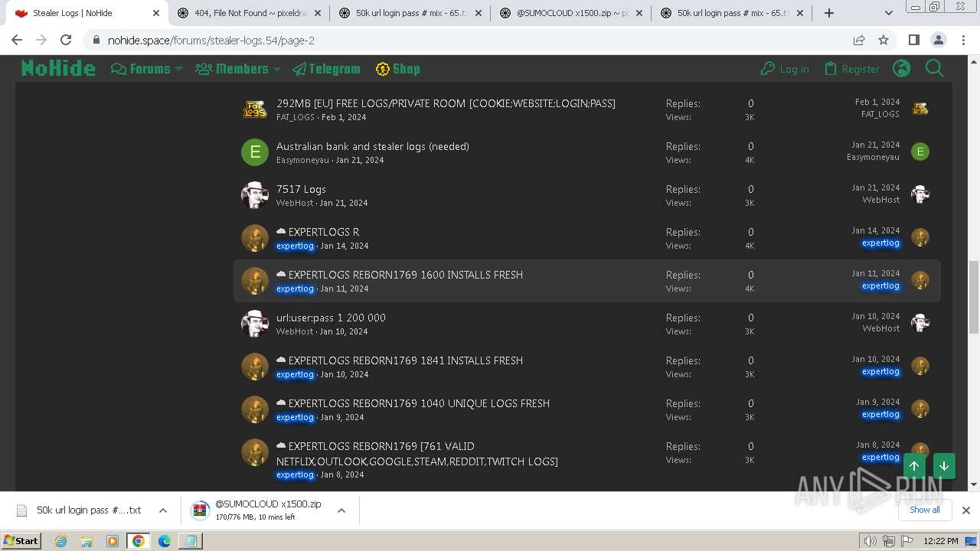Expand options for 50k url login pass download

[x=162, y=510]
